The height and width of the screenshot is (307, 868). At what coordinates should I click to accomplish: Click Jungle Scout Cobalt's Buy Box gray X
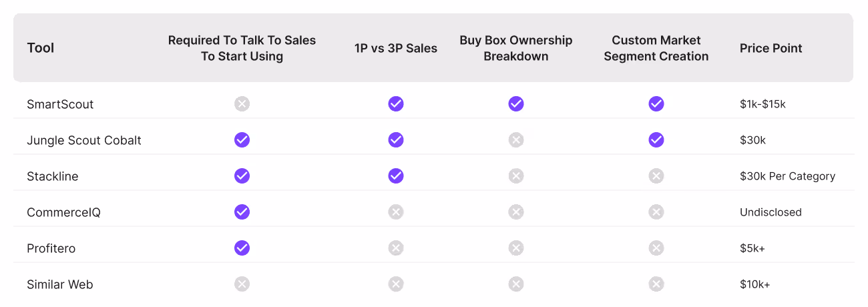point(516,139)
